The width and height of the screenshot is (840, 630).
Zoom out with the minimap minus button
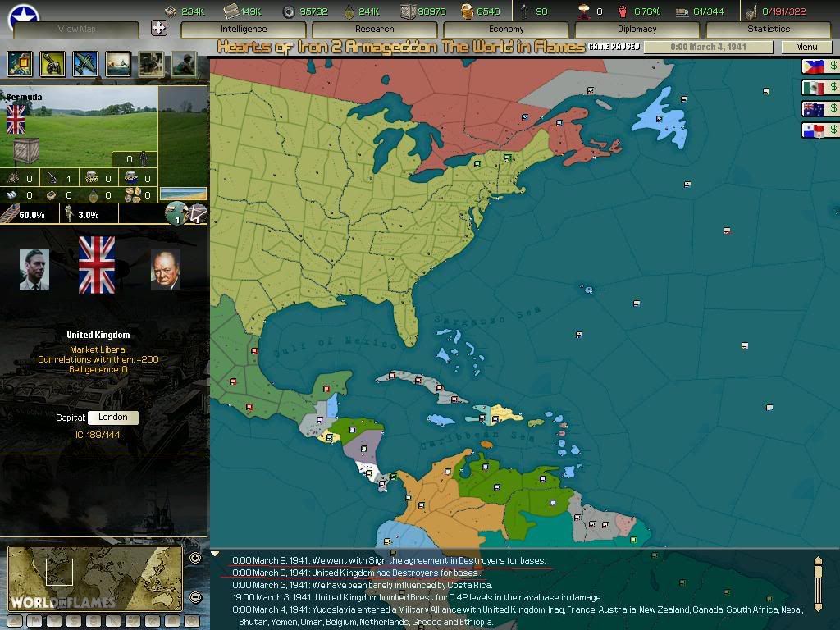pyautogui.click(x=195, y=597)
